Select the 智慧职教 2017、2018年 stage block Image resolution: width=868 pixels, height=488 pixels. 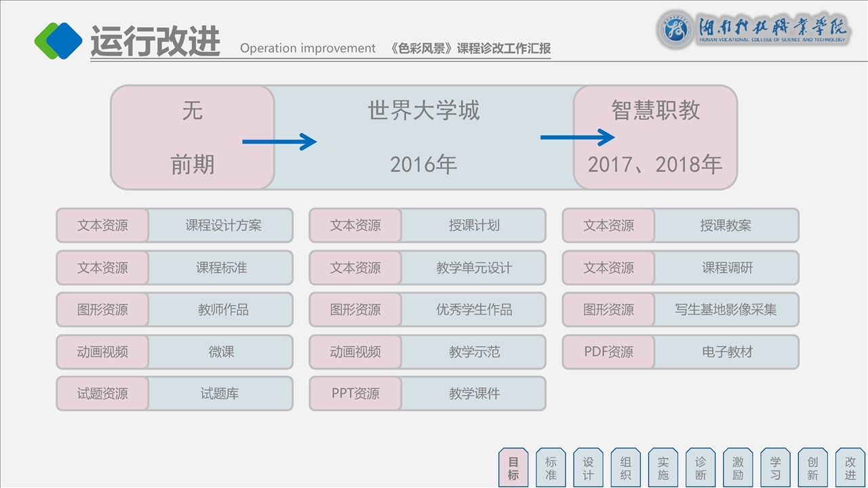655,137
